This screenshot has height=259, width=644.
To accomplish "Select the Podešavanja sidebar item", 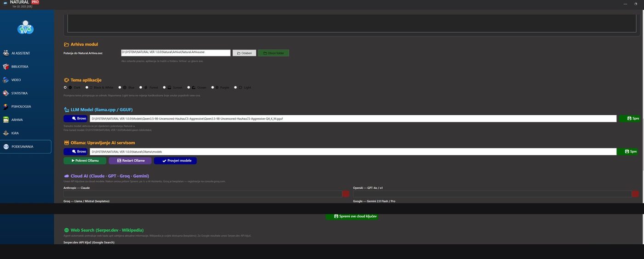I will click(26, 146).
